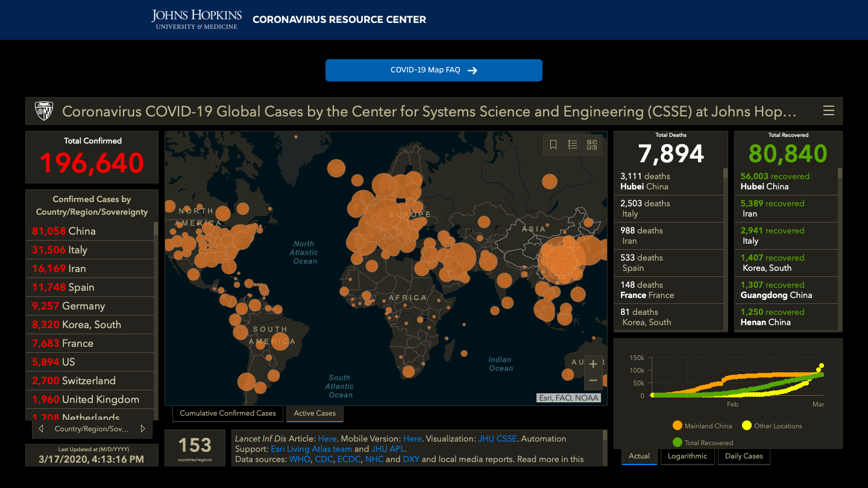Viewport: 868px width, 488px height.
Task: Click 1,250 recovered Henan China entry
Action: tap(786, 317)
